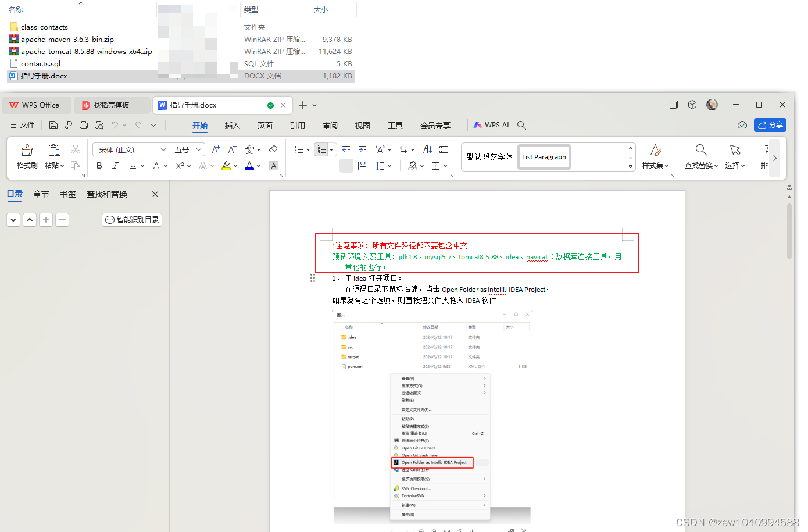808x532 pixels.
Task: Select justify alignment button
Action: point(346,166)
